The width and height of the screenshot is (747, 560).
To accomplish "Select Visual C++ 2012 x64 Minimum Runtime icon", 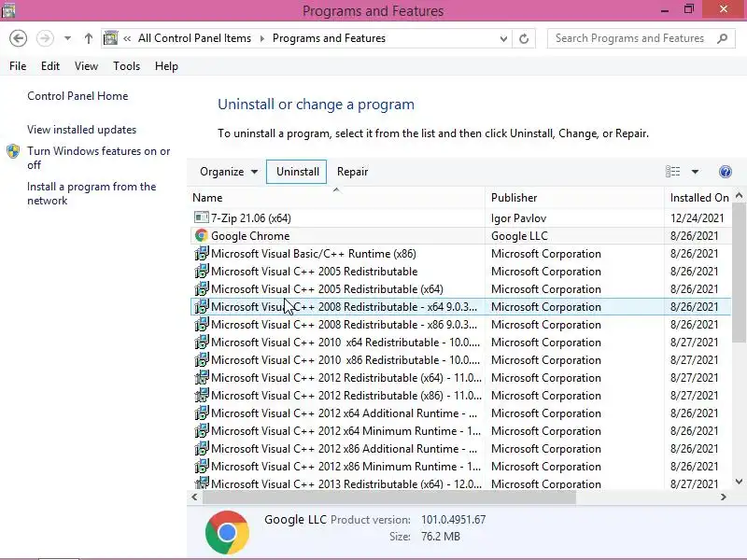I will pyautogui.click(x=202, y=430).
